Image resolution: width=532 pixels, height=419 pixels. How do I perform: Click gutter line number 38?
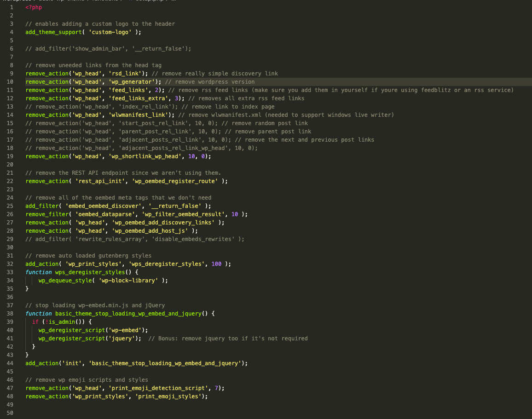(x=10, y=314)
